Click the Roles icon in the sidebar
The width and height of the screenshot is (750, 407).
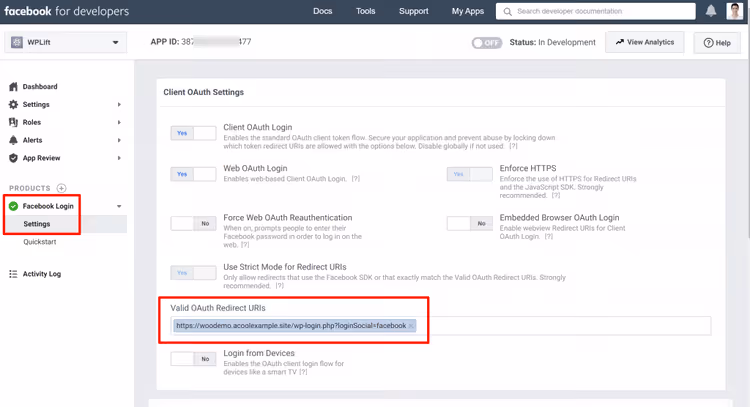(13, 122)
